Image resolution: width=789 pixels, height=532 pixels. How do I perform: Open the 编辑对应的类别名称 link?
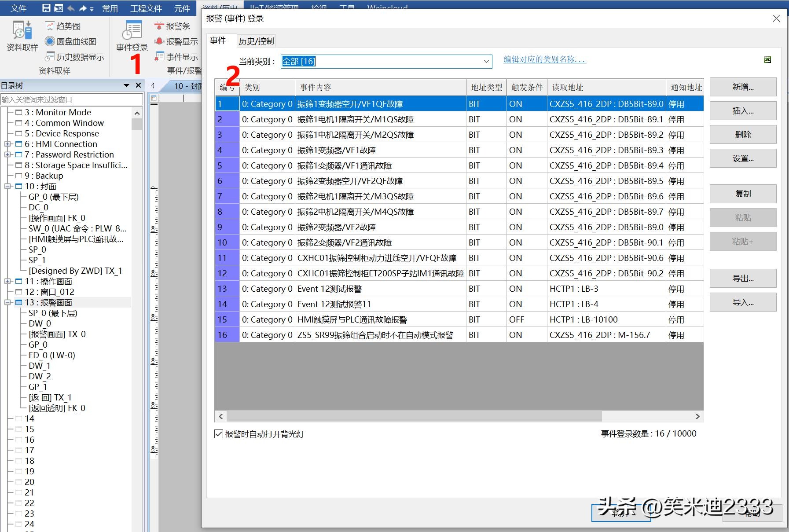tap(544, 59)
